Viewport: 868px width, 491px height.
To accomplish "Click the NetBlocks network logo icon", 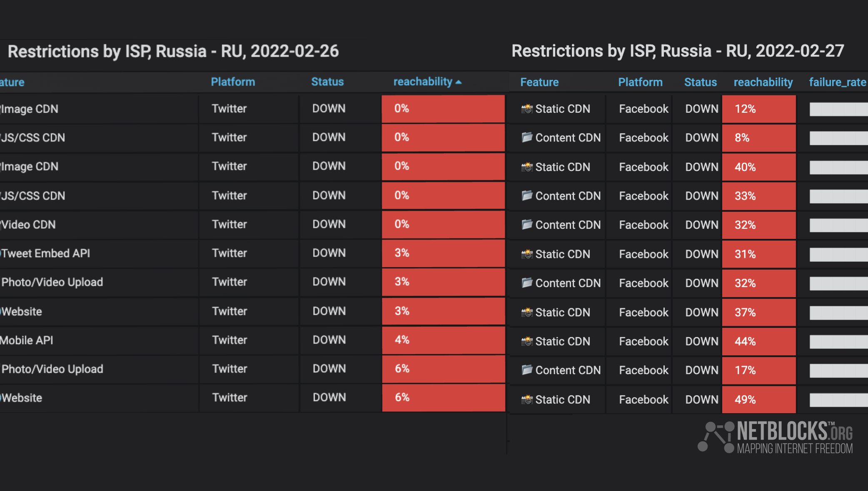I will pos(716,436).
